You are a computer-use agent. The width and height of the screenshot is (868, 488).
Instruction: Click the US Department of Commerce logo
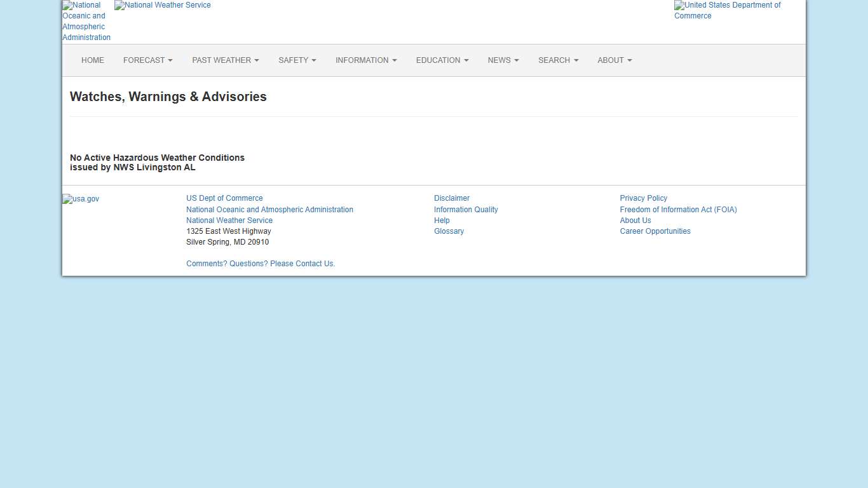coord(728,10)
